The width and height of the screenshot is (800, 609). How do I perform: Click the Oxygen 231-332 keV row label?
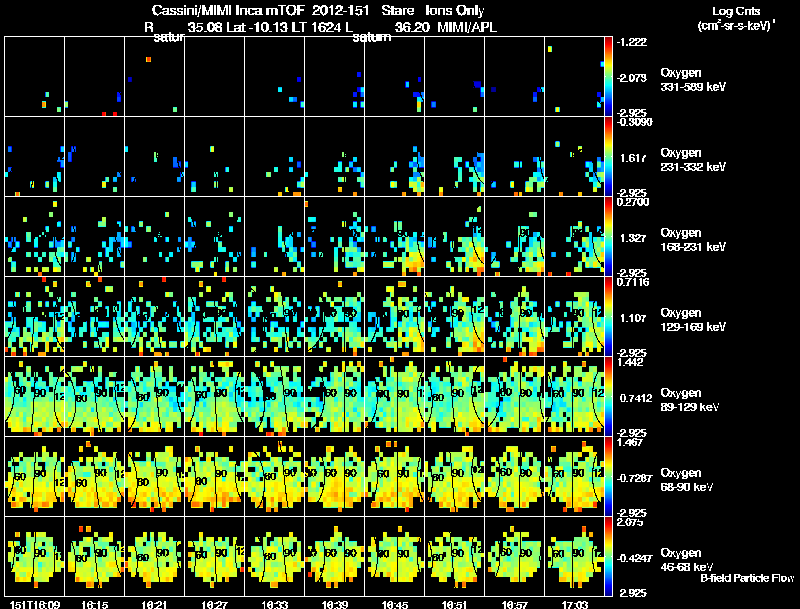(x=693, y=160)
